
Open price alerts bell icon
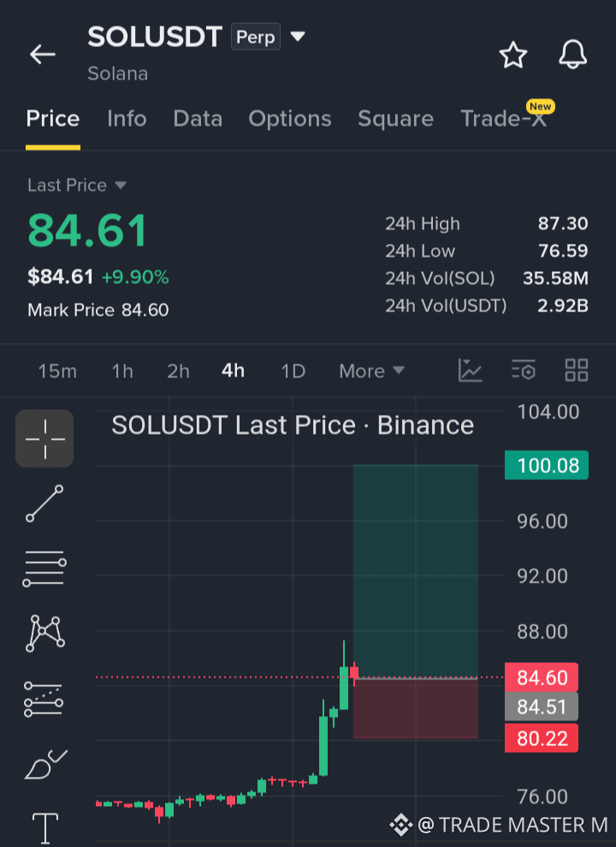tap(572, 55)
